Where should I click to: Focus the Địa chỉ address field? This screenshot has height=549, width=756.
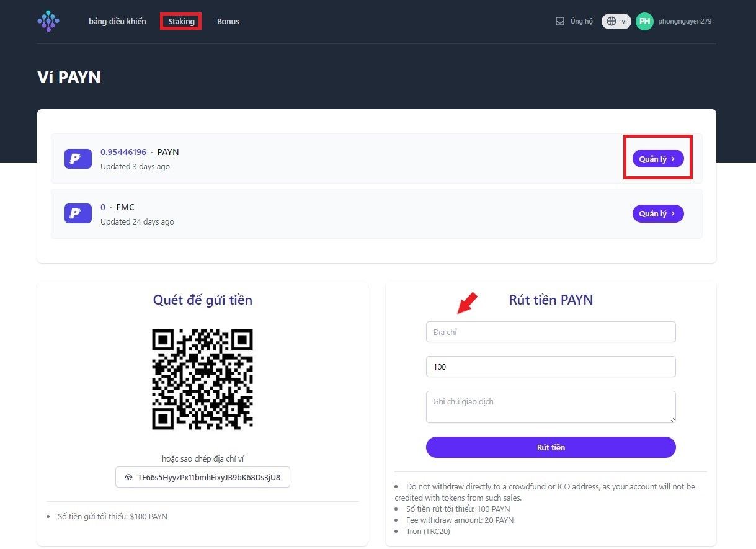551,332
